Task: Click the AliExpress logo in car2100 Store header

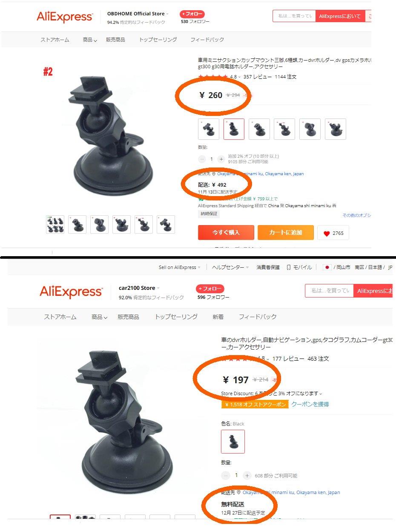Action: 71,292
